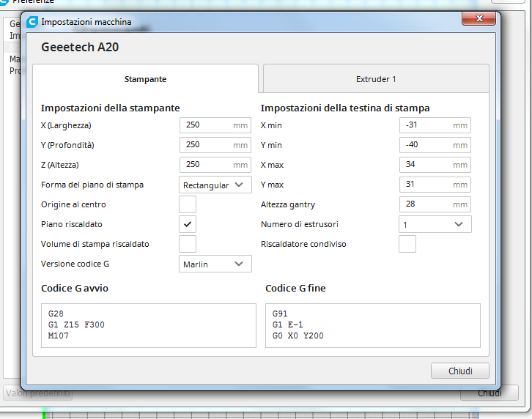Viewport: 532px width, 419px height.
Task: Click the X max field showing 34
Action: pyautogui.click(x=435, y=165)
